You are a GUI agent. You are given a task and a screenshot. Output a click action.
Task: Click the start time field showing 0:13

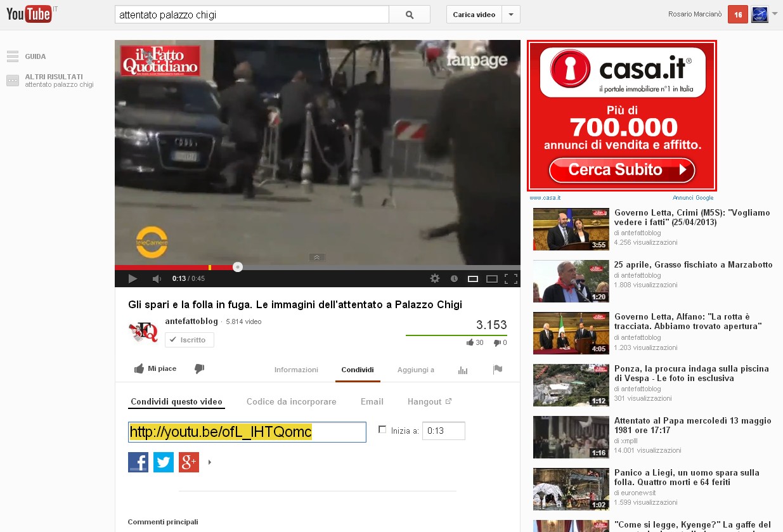pyautogui.click(x=444, y=431)
